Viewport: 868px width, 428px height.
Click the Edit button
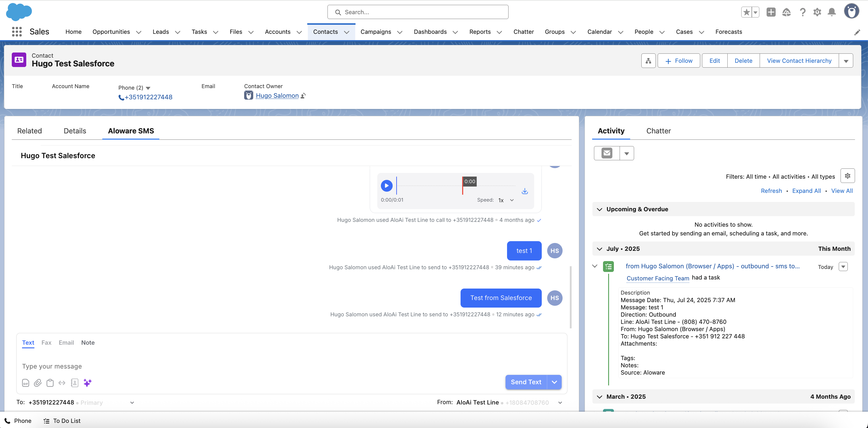(714, 61)
